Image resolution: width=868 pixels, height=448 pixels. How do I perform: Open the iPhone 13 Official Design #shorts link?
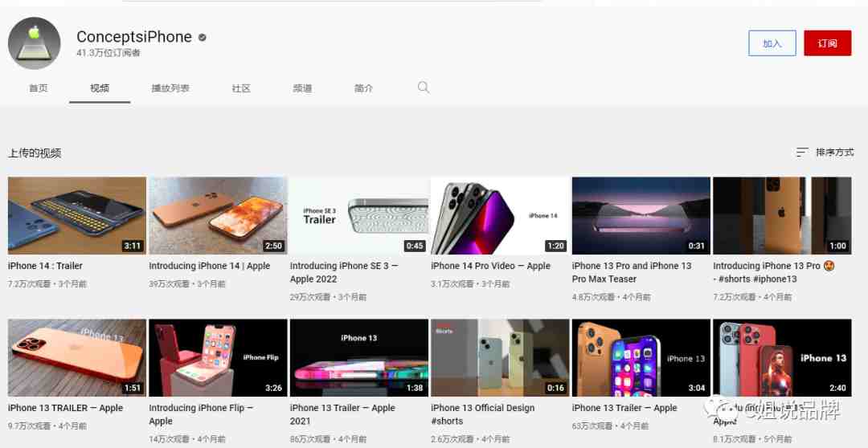pyautogui.click(x=483, y=415)
